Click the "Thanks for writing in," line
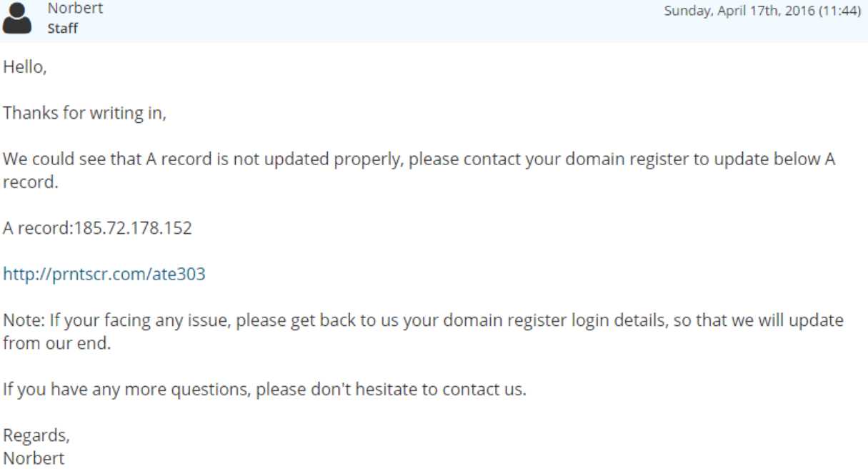The image size is (868, 474). (x=84, y=113)
